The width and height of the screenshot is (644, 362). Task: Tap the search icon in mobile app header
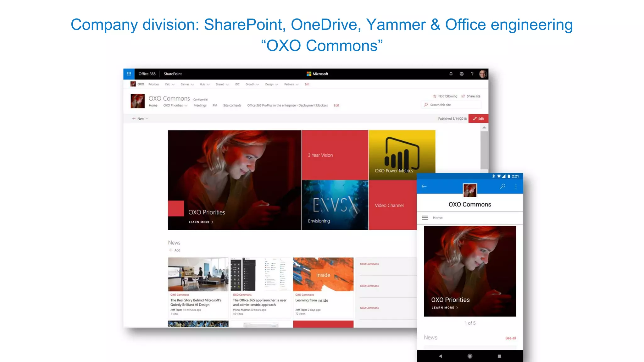point(502,186)
